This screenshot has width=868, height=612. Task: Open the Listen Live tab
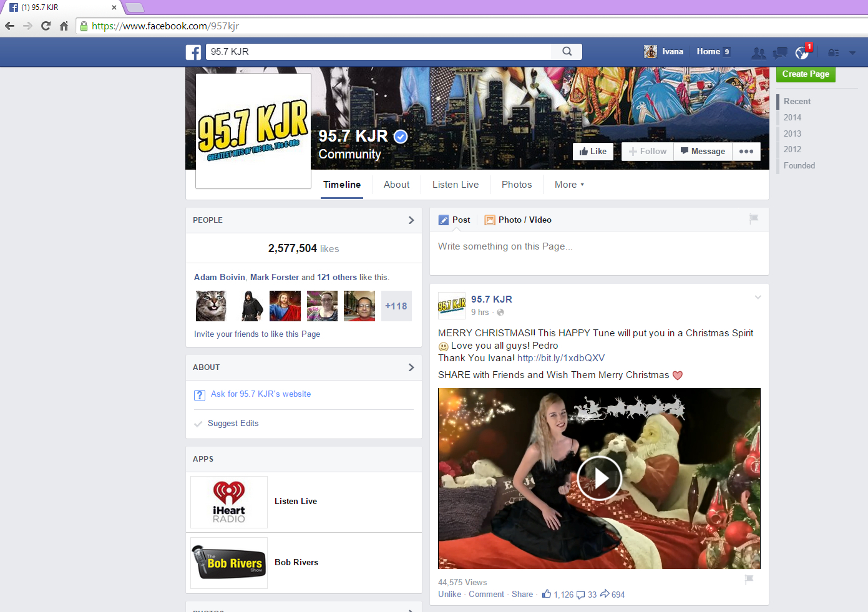(456, 185)
